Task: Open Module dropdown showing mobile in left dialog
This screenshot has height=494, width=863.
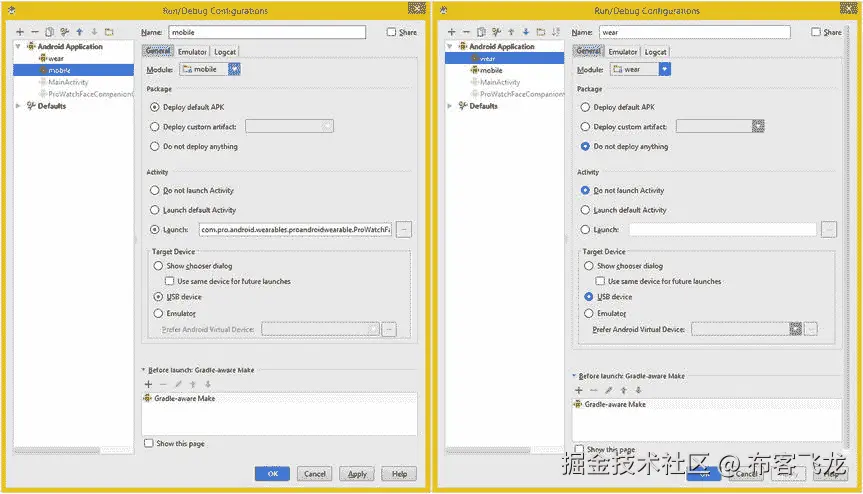Action: click(x=210, y=69)
